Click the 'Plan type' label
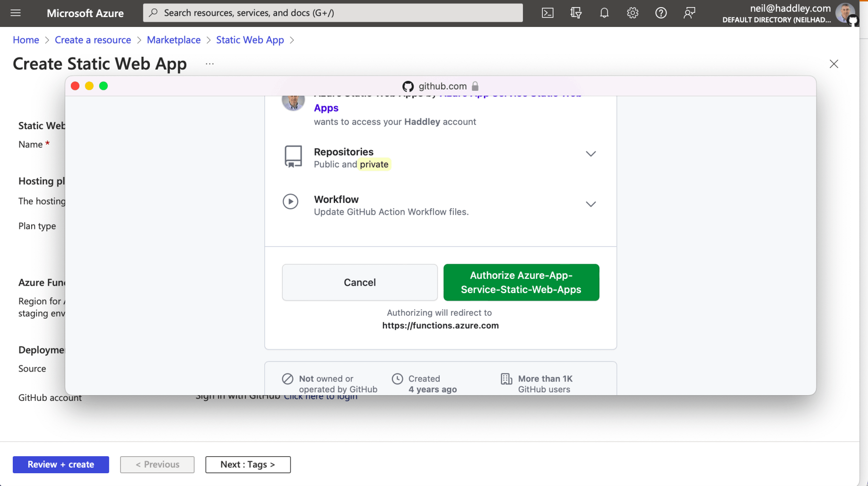The width and height of the screenshot is (868, 486). pyautogui.click(x=37, y=226)
